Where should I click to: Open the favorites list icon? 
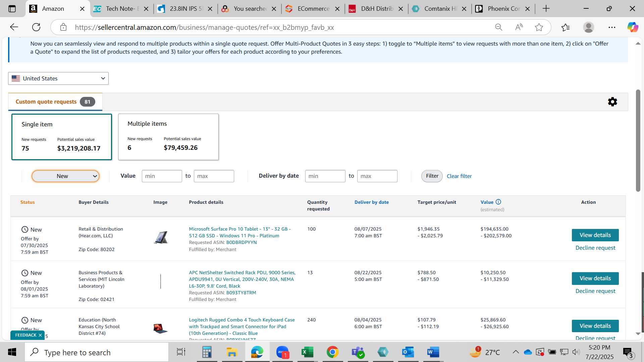pos(566,27)
